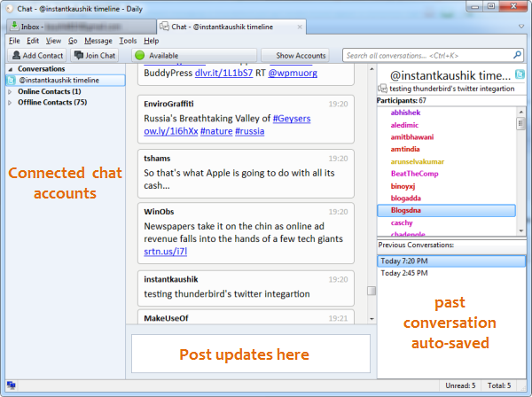This screenshot has height=397, width=532.
Task: Expand the Offline Contacts group
Action: [11, 103]
